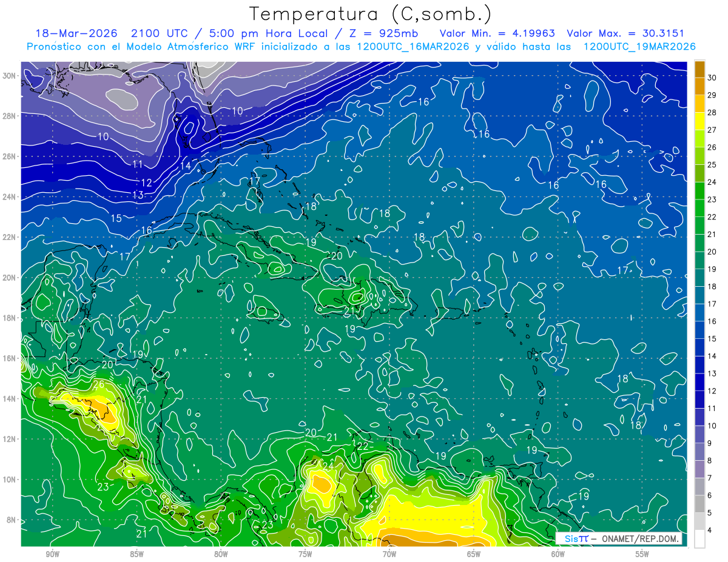This screenshot has height=562, width=728.
Task: Click the "13" contour label on the map
Action: coord(138,195)
